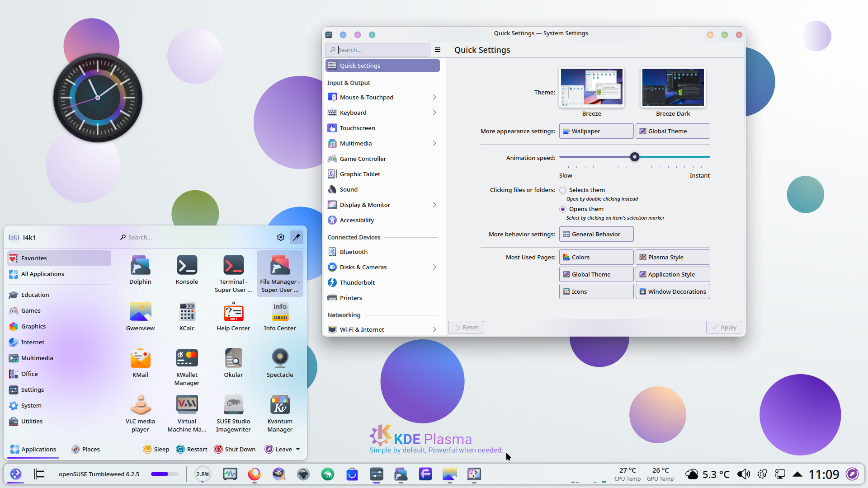Switch to the Applications tab
This screenshot has width=868, height=488.
tap(33, 449)
